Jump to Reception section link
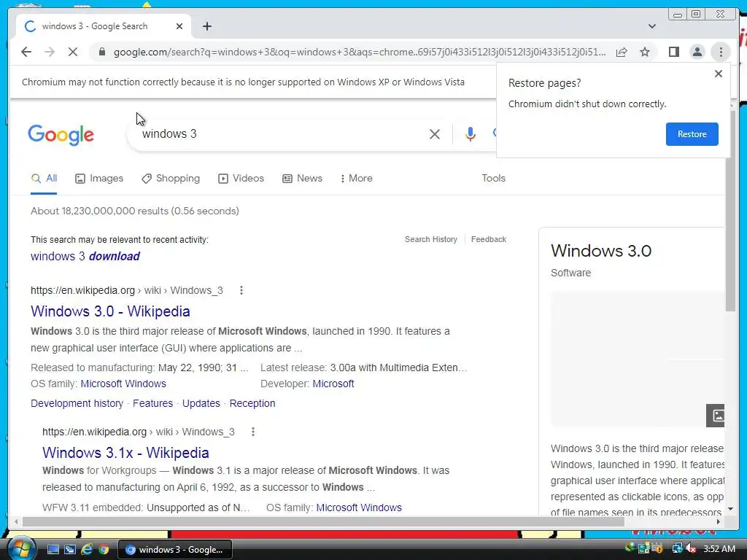Screen dimensions: 747x560 click(x=252, y=403)
